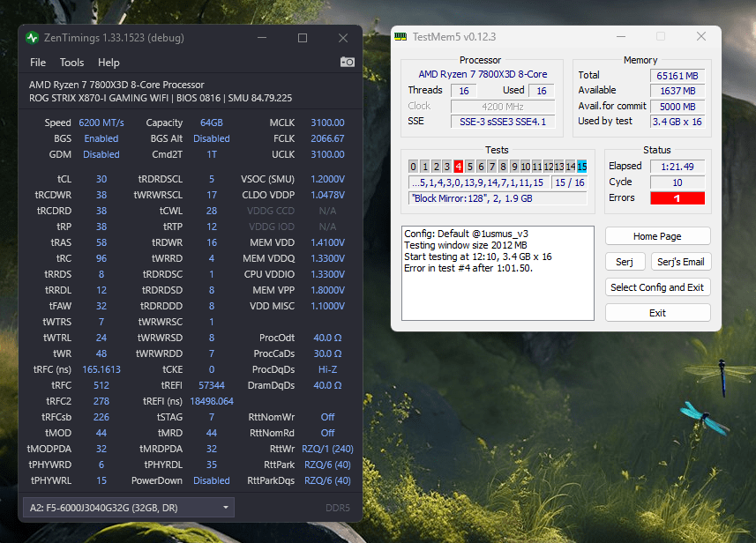Expand the A2 memory module dropdown
The image size is (756, 543).
pos(129,508)
